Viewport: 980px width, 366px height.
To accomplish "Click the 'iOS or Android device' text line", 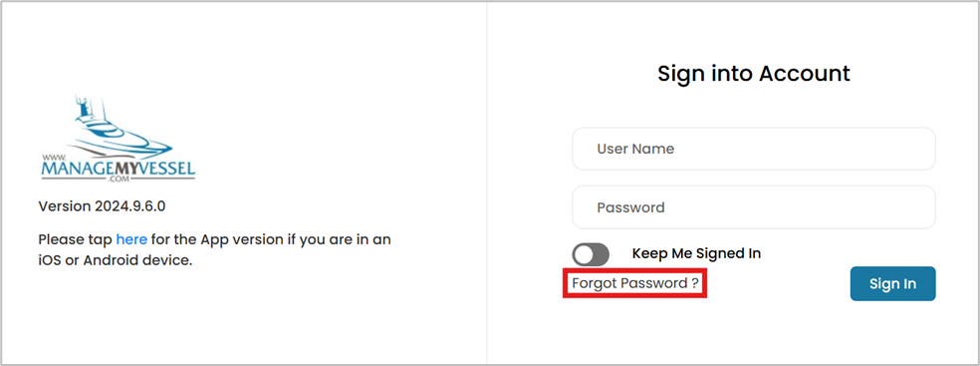I will pyautogui.click(x=115, y=260).
